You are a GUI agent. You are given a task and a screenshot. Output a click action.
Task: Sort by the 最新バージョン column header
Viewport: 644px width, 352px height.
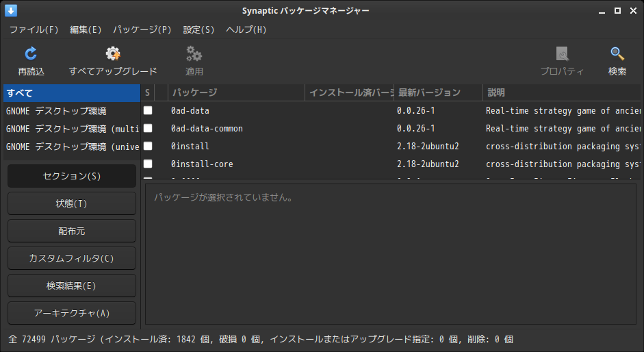(x=438, y=92)
